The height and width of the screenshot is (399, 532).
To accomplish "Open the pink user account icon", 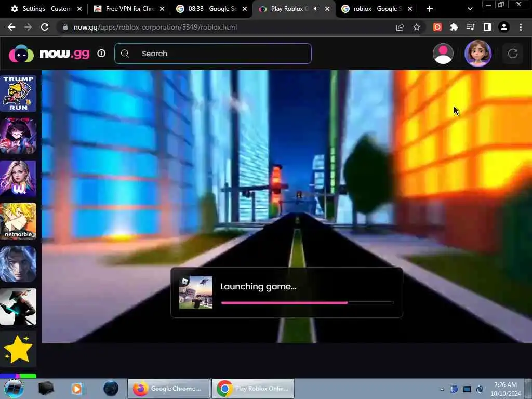I will tap(443, 54).
